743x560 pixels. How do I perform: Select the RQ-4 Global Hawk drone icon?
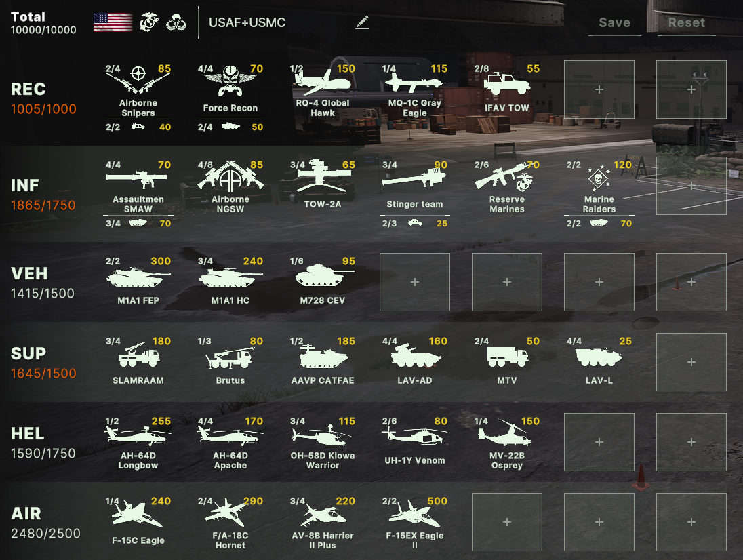[322, 81]
